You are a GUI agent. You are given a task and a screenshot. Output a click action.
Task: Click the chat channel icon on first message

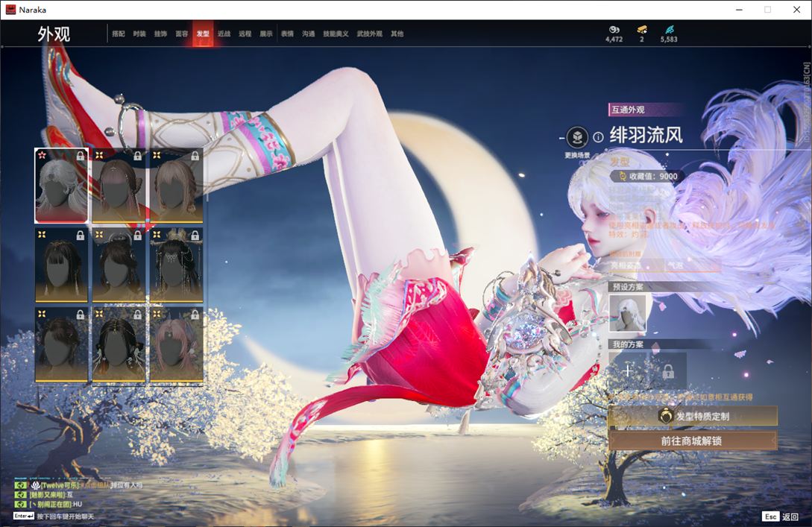pos(20,485)
